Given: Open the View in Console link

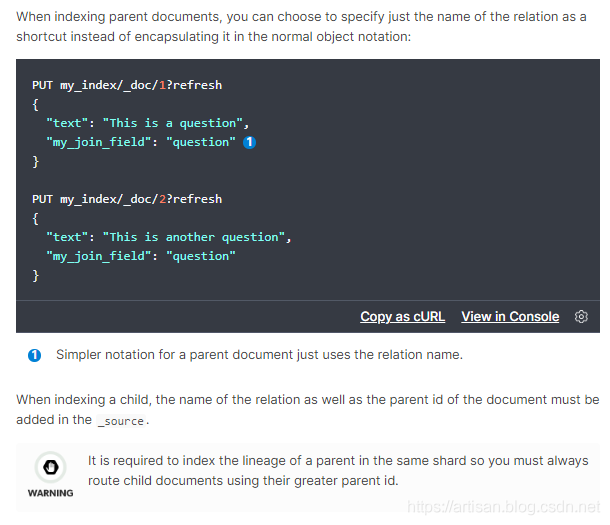Looking at the screenshot, I should (x=510, y=317).
